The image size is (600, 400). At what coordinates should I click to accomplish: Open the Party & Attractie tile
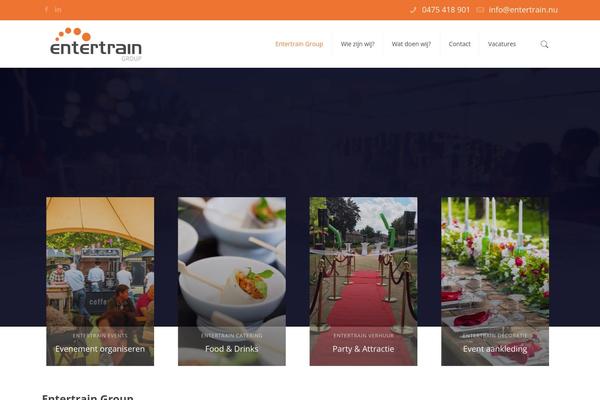[x=364, y=281]
